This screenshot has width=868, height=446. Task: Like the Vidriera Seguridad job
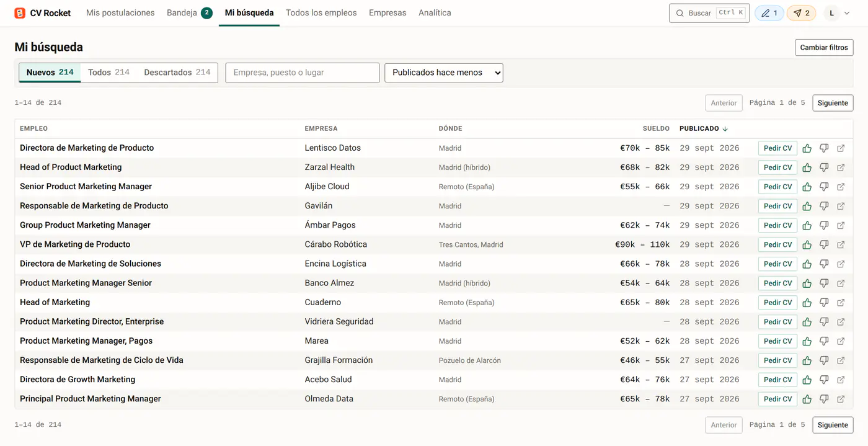[x=807, y=321]
